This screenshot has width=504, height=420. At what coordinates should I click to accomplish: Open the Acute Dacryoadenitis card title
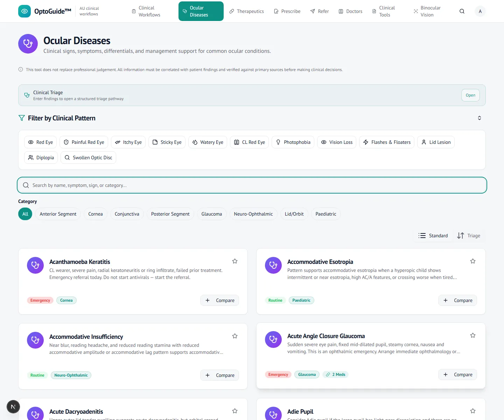pyautogui.click(x=76, y=412)
